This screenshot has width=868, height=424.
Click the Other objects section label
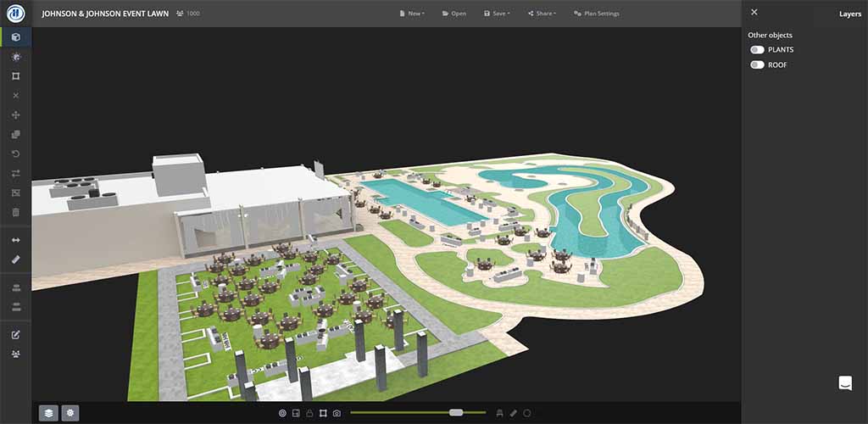(x=770, y=35)
